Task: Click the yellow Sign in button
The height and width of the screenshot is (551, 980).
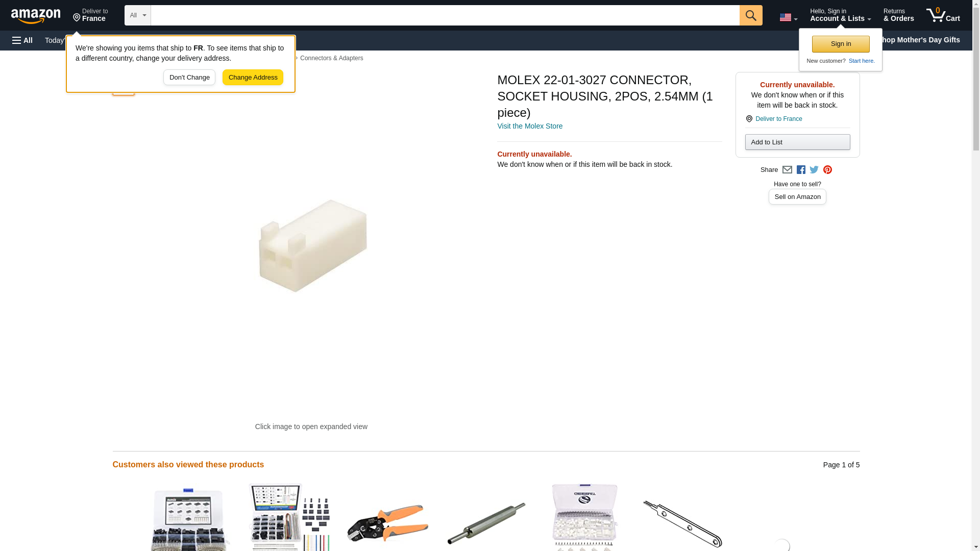Action: (840, 44)
